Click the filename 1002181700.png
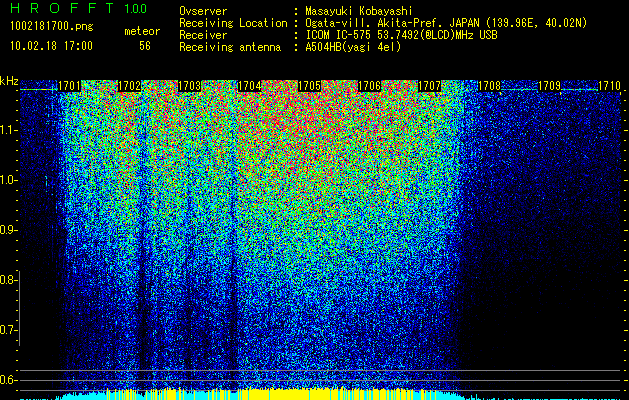 point(52,26)
